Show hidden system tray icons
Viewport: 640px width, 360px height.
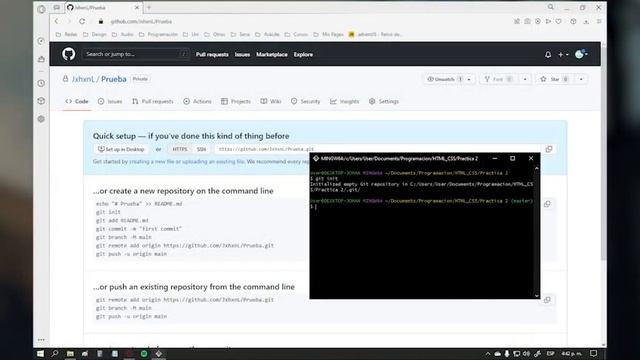pyautogui.click(x=488, y=354)
